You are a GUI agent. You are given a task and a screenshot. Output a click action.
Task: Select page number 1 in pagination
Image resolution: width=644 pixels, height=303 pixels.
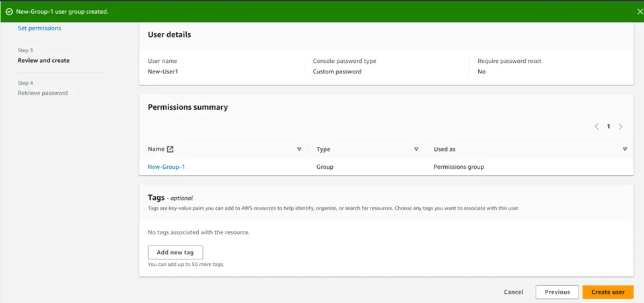coord(608,126)
